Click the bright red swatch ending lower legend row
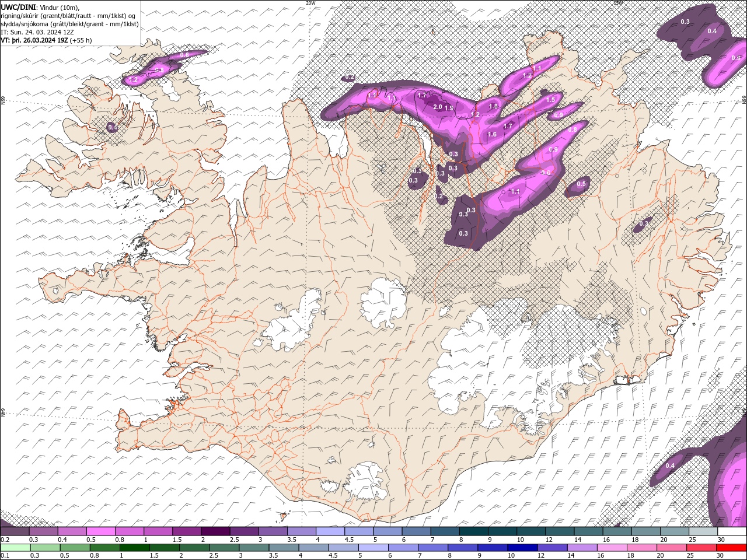The height and width of the screenshot is (560, 747). [732, 547]
